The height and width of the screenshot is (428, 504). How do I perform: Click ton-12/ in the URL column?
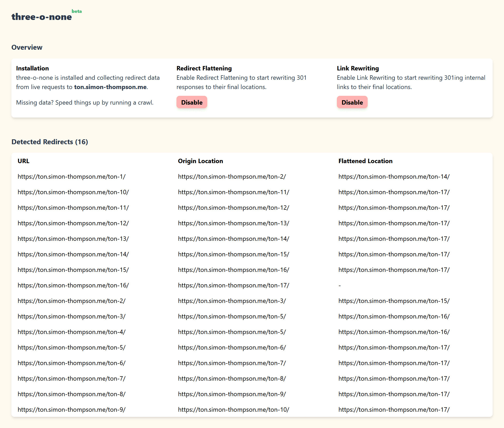click(73, 223)
